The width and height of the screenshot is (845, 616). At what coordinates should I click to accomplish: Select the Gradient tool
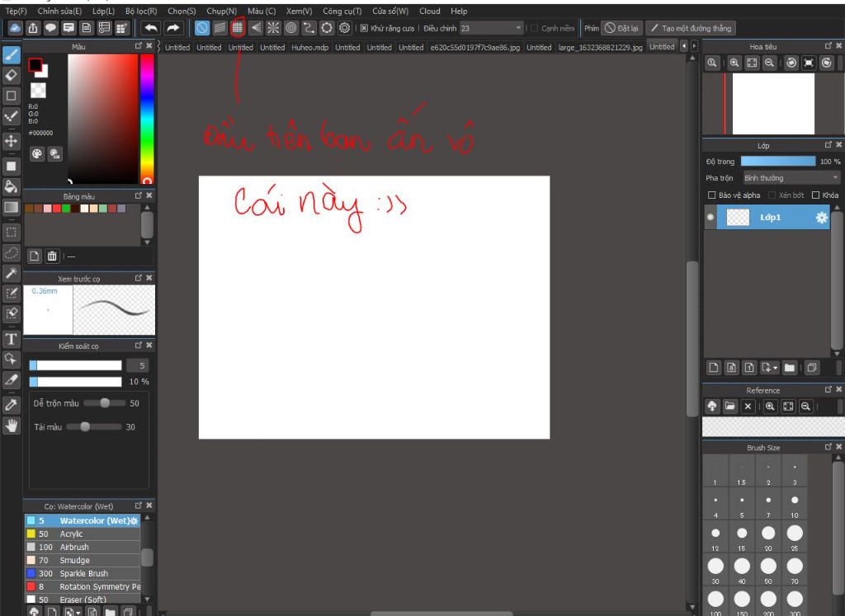point(12,207)
